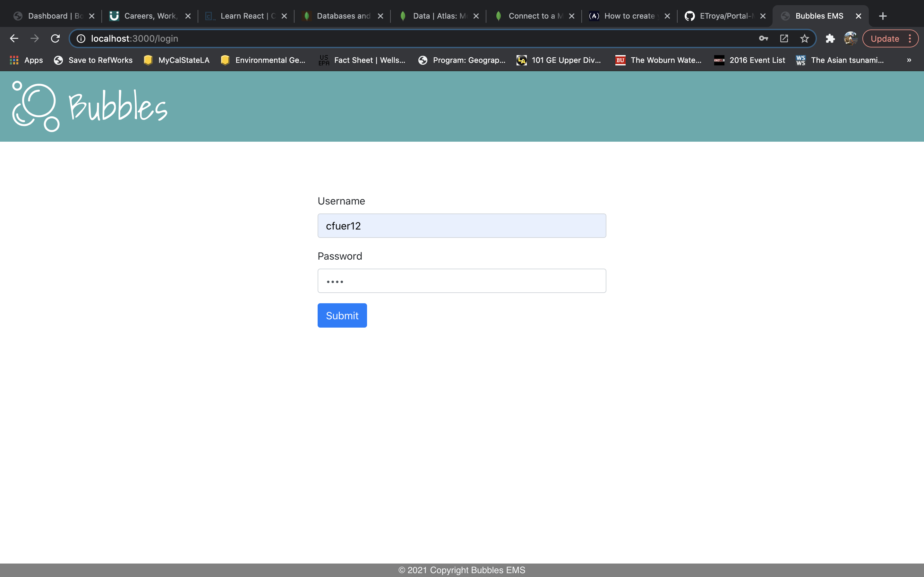Image resolution: width=924 pixels, height=577 pixels.
Task: Focus the Username input field
Action: 462,226
